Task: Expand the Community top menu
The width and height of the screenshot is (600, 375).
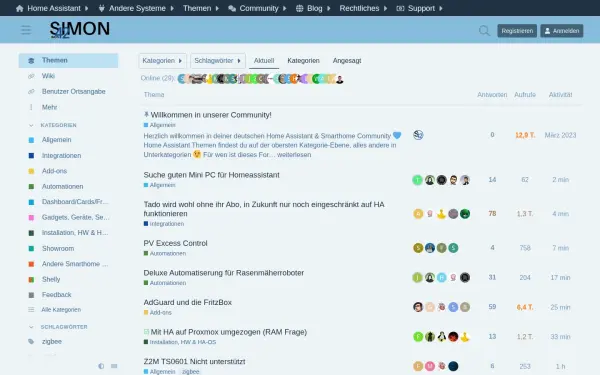Action: [257, 8]
